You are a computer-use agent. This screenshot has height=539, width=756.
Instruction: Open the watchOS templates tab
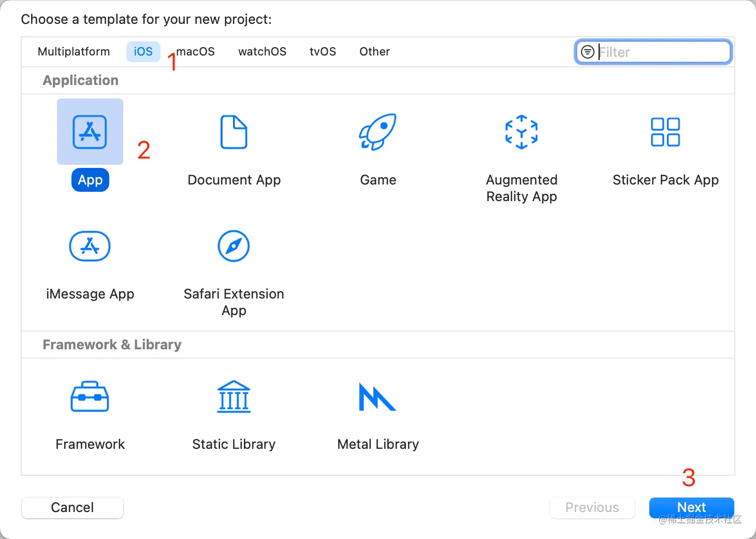[262, 51]
